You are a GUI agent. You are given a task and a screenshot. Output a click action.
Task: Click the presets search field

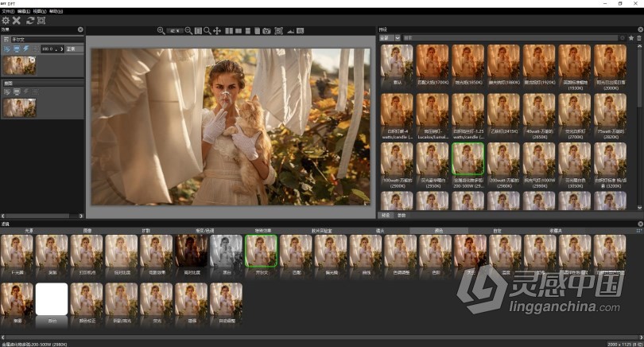coord(510,38)
